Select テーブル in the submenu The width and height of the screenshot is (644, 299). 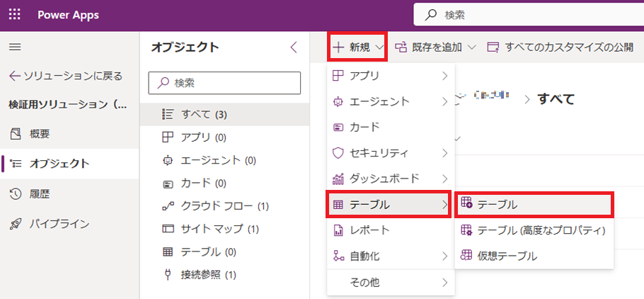[x=534, y=204]
